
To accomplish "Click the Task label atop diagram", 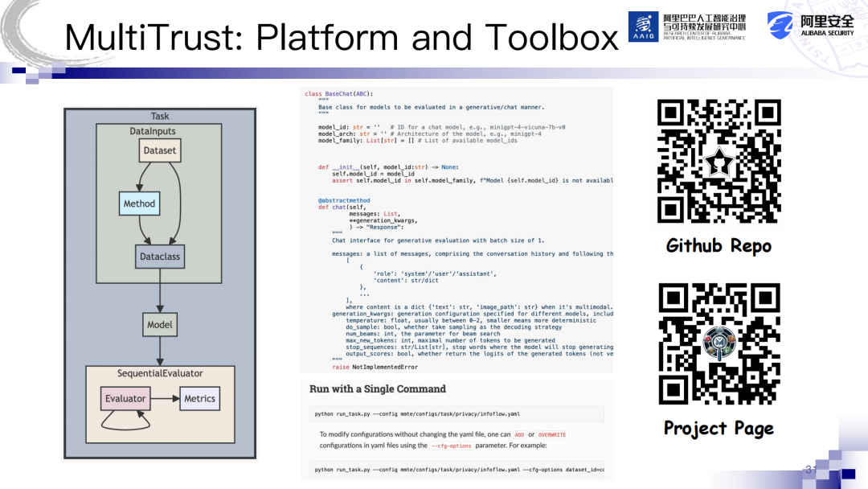I will click(x=160, y=117).
